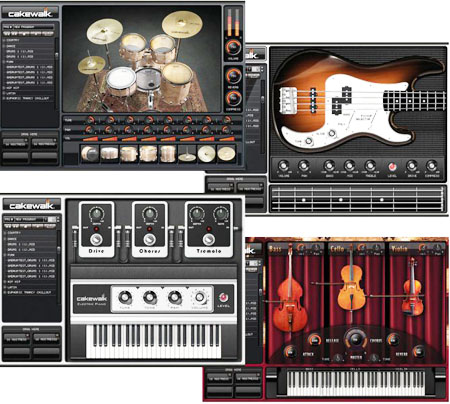This screenshot has height=404, width=450.
Task: Click the pitch wheel left of the strings keyboard
Action: 272,382
